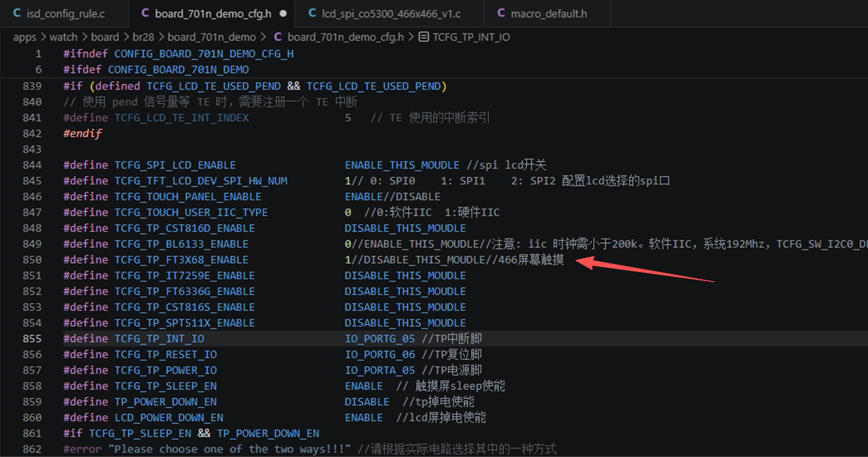The width and height of the screenshot is (868, 457).
Task: Jump to sticky line #ifndef CONFIG_BOARD_701N_DEMO_CFG_H
Action: 179,54
